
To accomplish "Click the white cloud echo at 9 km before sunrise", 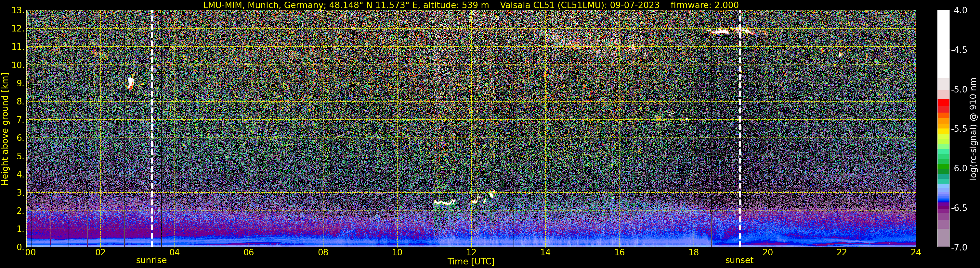I will point(130,83).
